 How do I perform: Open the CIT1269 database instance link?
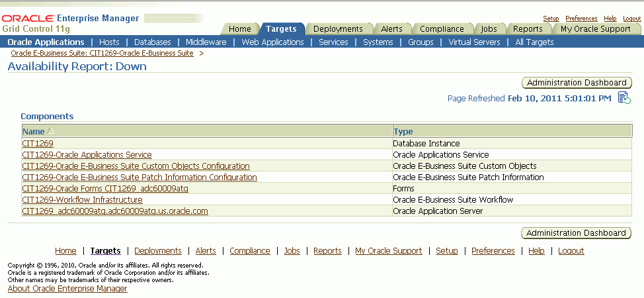38,144
